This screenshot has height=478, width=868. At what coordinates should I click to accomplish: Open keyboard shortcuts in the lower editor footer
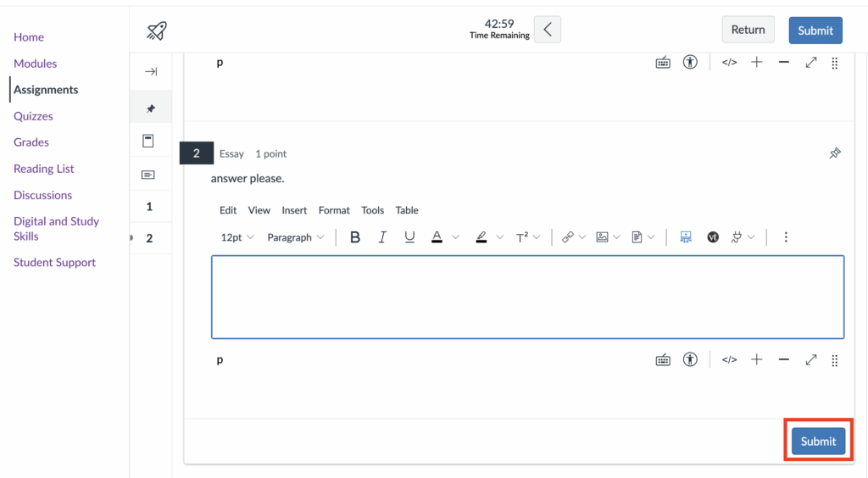coord(663,359)
